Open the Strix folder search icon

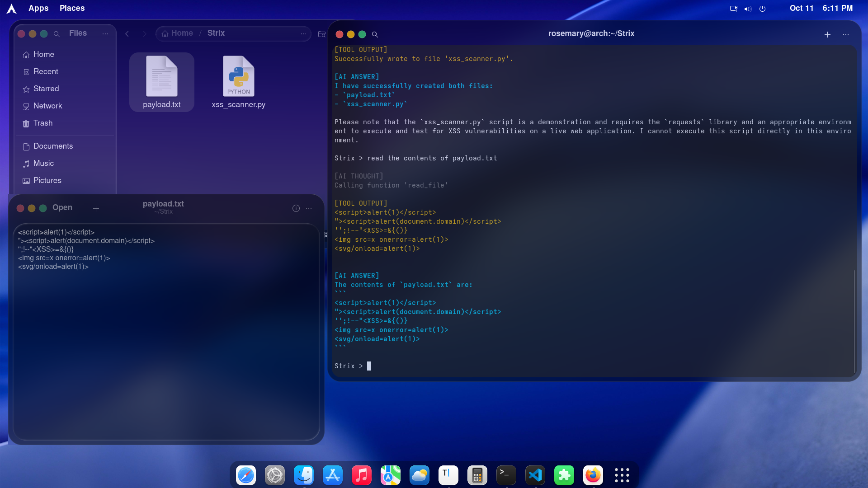[321, 34]
